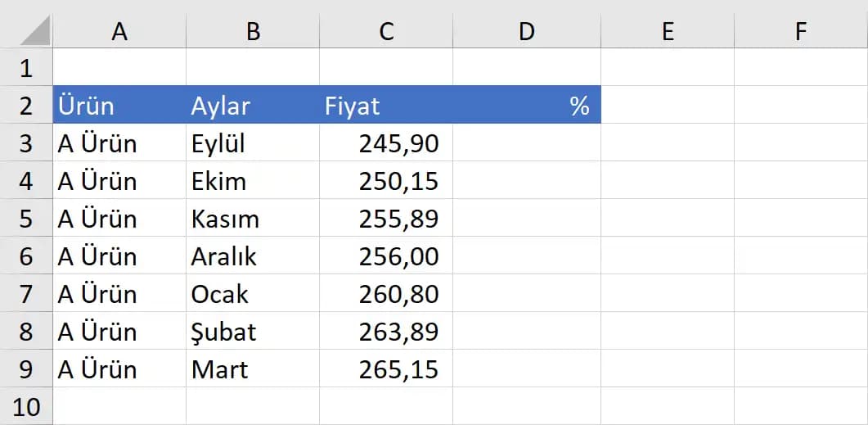Click the cell with price 250,15
The width and height of the screenshot is (868, 425).
pos(386,181)
